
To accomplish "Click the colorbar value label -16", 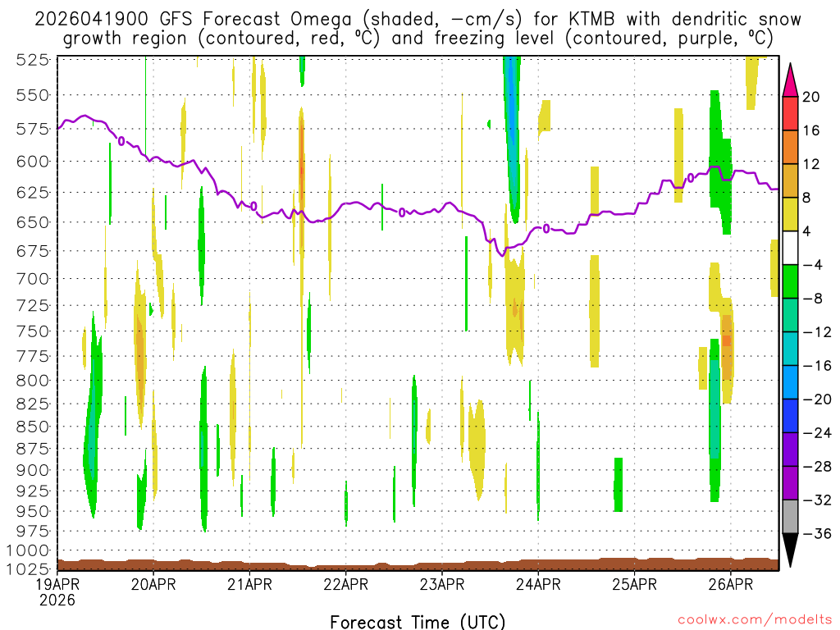I will click(x=818, y=366).
